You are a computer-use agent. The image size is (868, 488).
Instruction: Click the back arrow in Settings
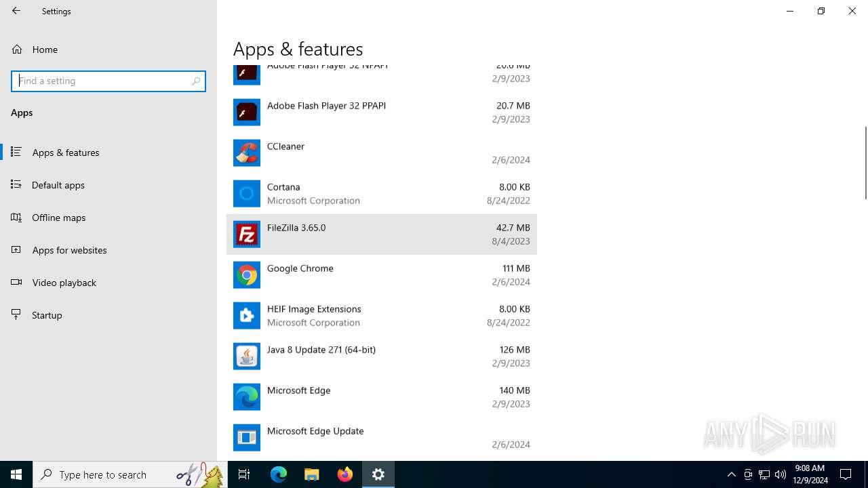(x=16, y=11)
